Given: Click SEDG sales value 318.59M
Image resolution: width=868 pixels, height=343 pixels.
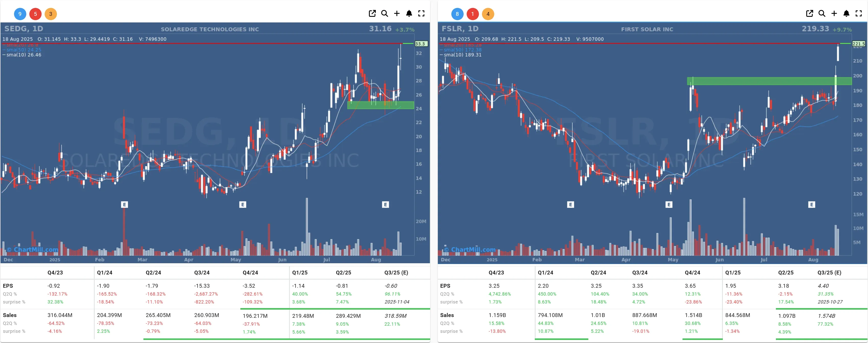Looking at the screenshot, I should tap(395, 316).
